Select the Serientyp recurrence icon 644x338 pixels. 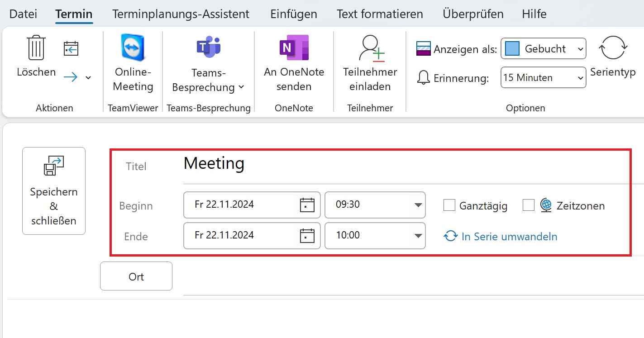pos(614,47)
